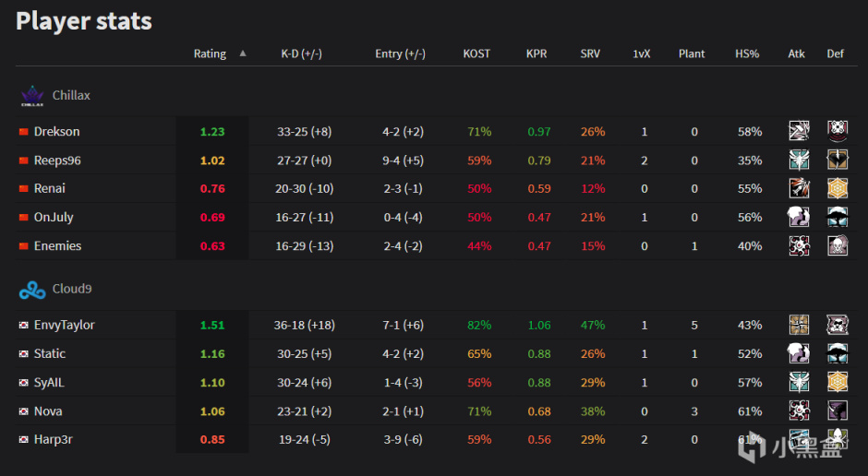Click the Chillax team logo

[x=31, y=95]
